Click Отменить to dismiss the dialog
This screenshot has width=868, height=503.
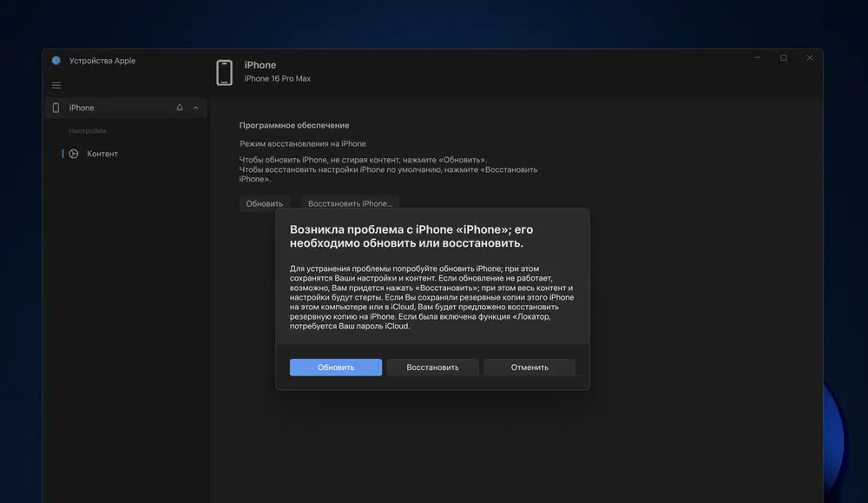click(x=529, y=367)
